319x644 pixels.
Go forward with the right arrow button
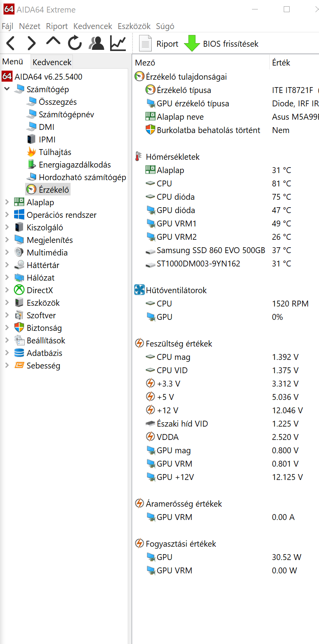tap(32, 43)
